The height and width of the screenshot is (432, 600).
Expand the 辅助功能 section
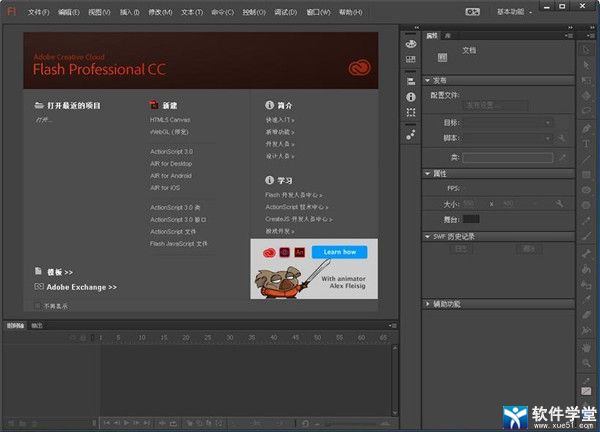tap(427, 304)
